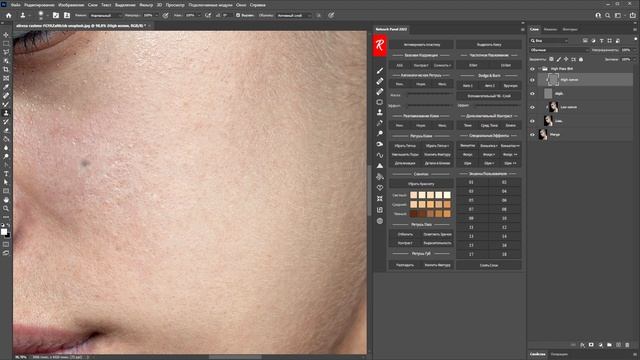Collapse the High Pass 8bit group
This screenshot has height=360, width=640.
pos(539,69)
